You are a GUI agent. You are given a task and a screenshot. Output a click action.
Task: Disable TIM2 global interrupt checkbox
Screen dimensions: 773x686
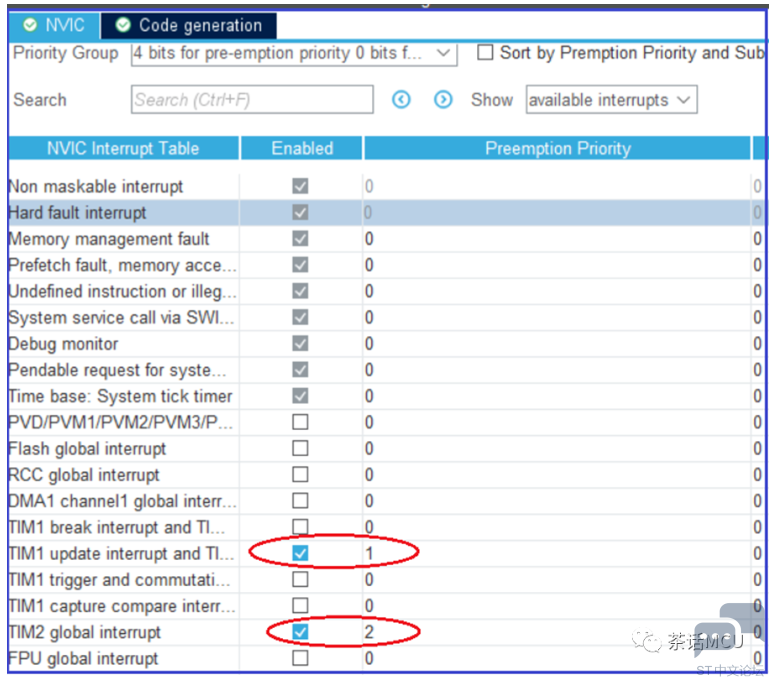pos(300,632)
